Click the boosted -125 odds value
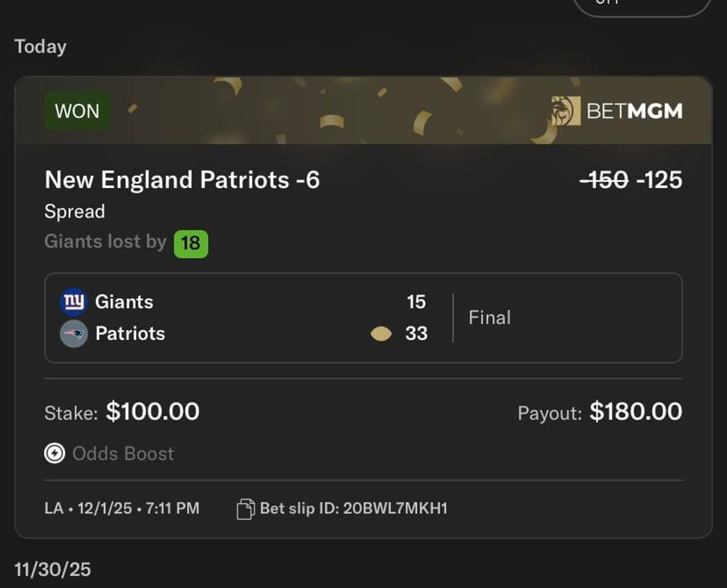Screen dimensions: 727x588 pos(660,180)
